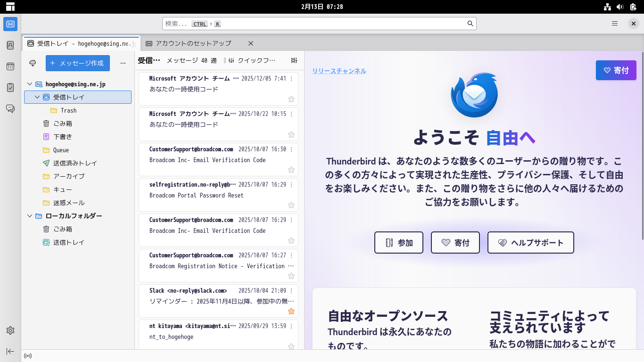Open menu for Broadcom Portal Password Reset message
The width and height of the screenshot is (644, 362).
[291, 185]
